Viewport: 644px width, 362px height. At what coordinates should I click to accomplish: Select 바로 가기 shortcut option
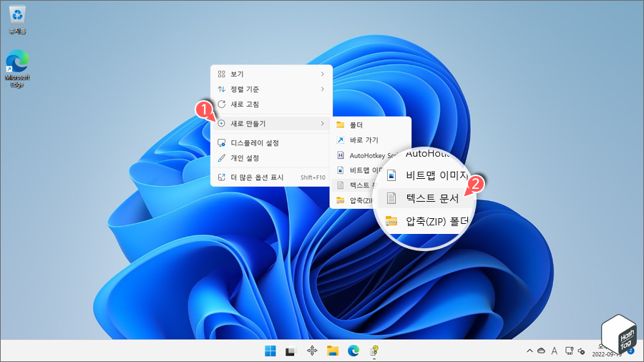(x=371, y=140)
